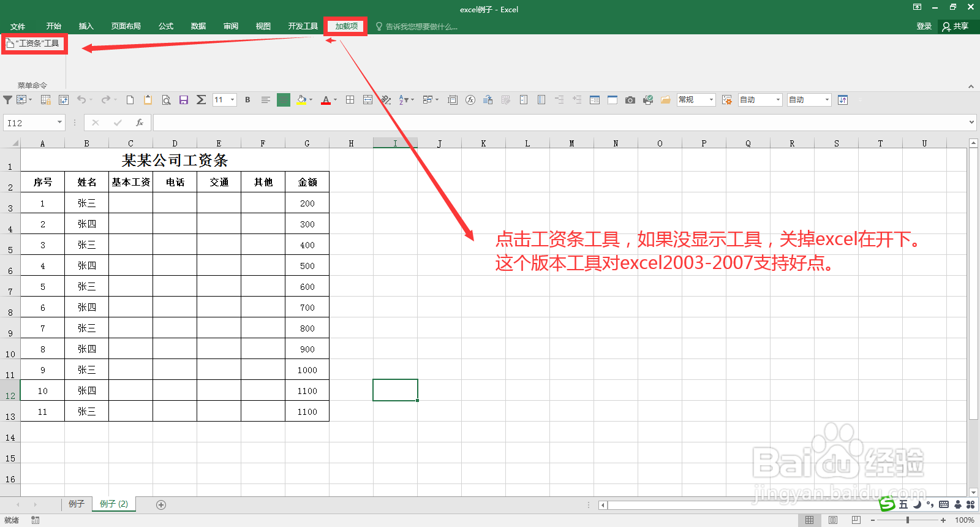Click the insert function fx circle icon
Image resolution: width=980 pixels, height=527 pixels.
tap(470, 100)
